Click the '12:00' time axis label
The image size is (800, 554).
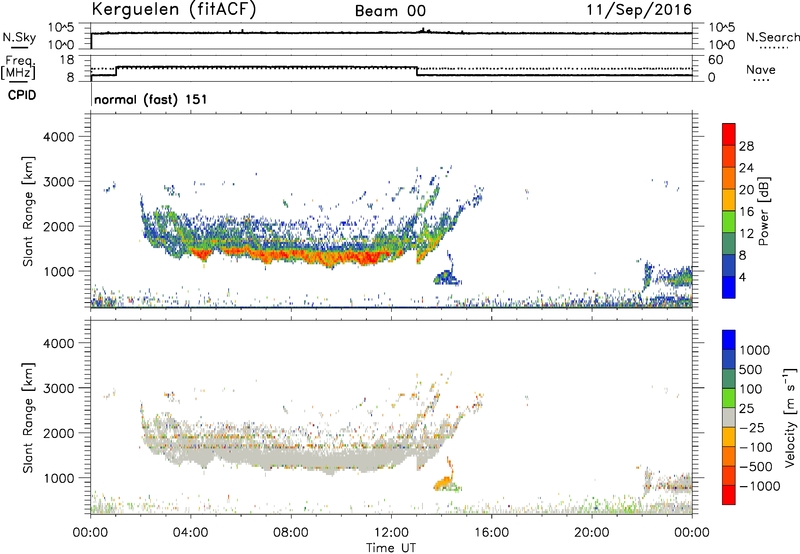[x=391, y=533]
